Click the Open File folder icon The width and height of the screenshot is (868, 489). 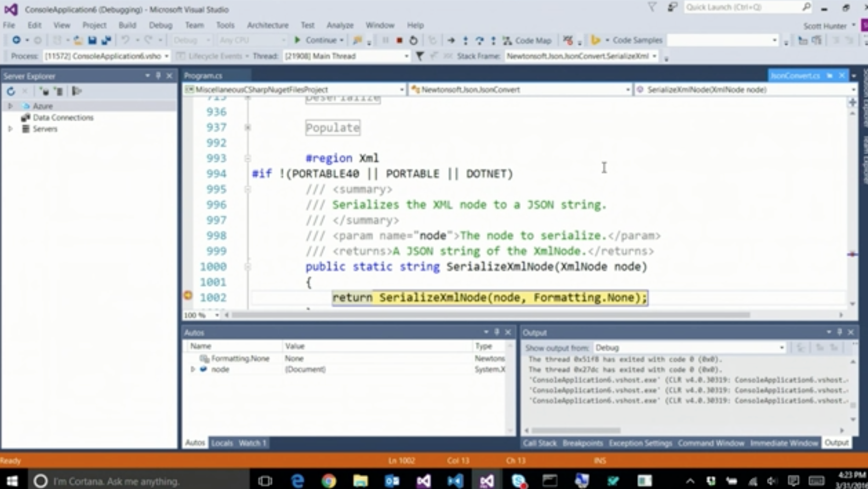coord(78,40)
